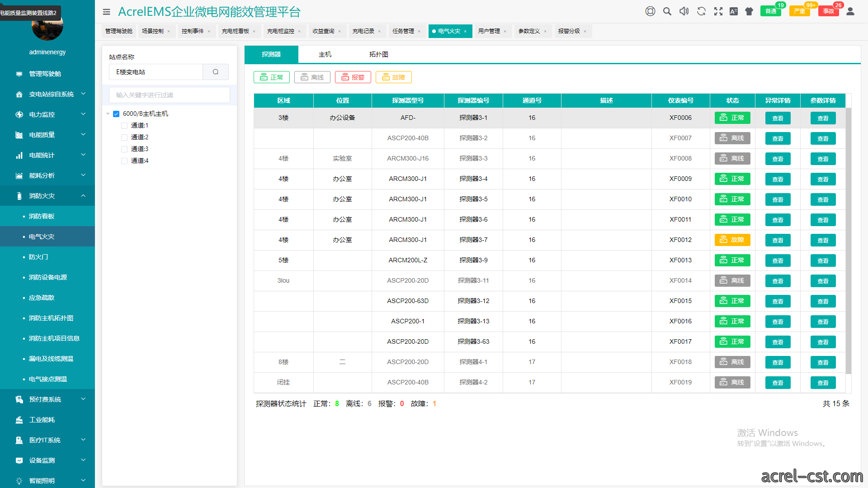Viewport: 868px width, 488px height.
Task: Filter detectors by 报警 status
Action: pos(353,77)
